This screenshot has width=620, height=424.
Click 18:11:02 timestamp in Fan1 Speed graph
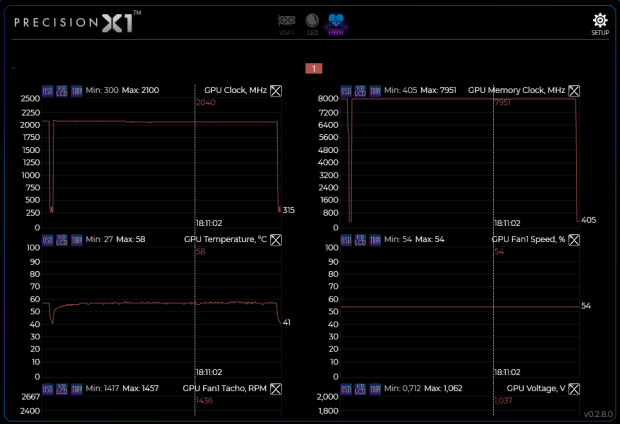(x=507, y=373)
